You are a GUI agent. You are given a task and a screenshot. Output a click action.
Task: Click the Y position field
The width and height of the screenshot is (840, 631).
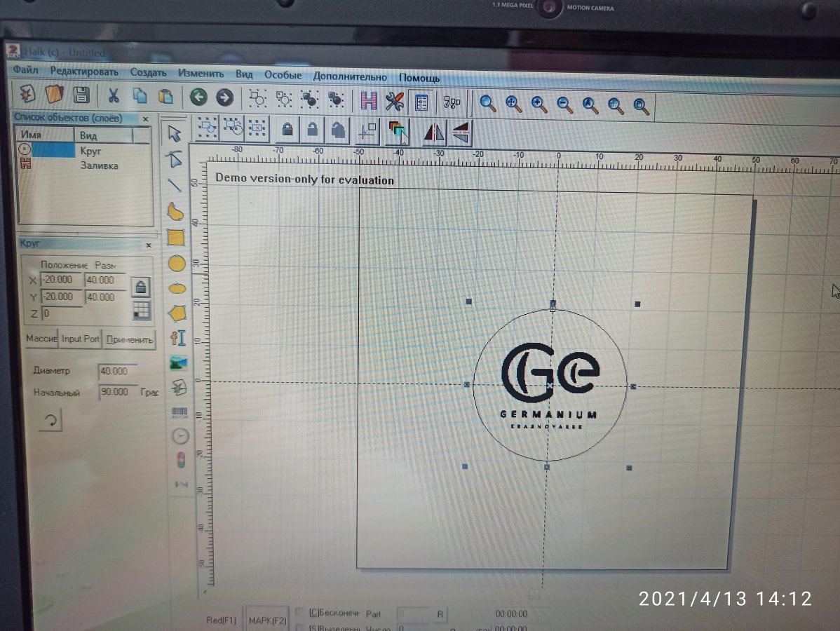click(x=62, y=297)
